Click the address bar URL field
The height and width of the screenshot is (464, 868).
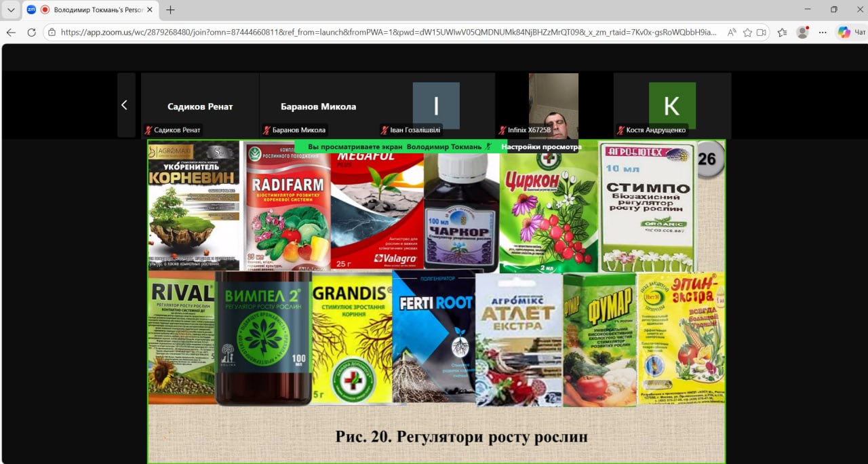(x=387, y=32)
